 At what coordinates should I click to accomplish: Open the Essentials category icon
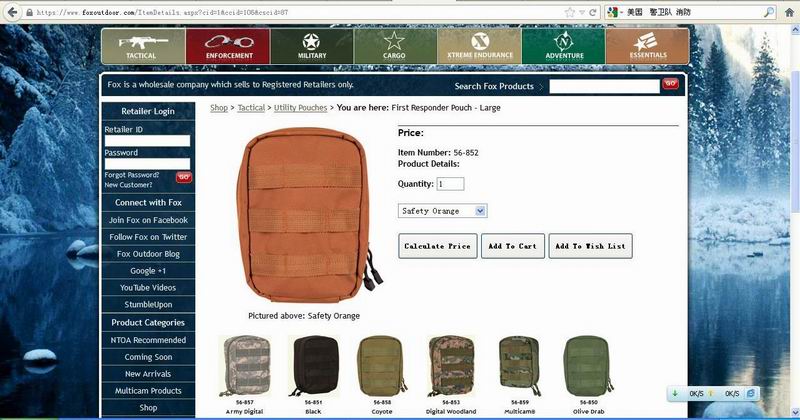tap(647, 46)
